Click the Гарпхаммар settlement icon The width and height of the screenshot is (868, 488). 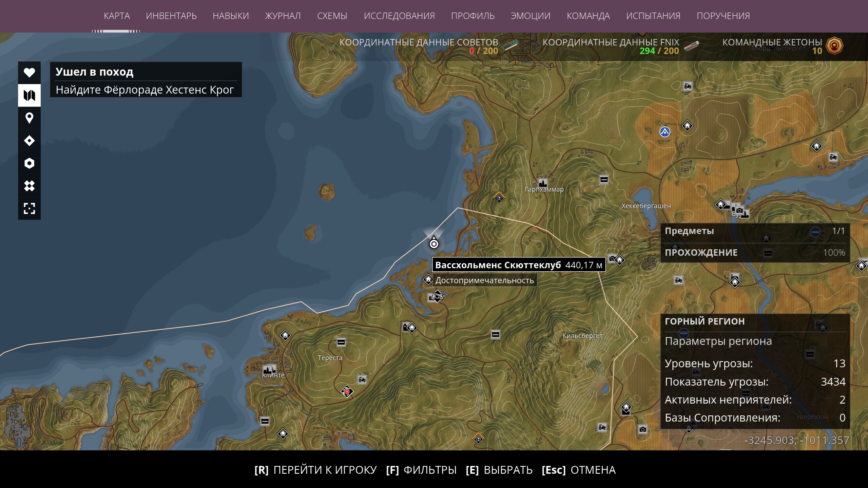542,183
